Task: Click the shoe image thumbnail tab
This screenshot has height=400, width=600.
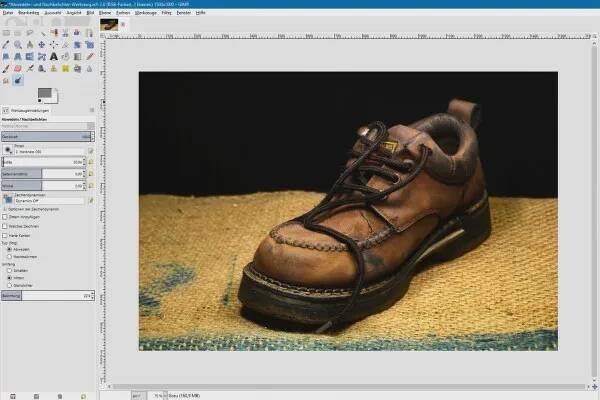Action: click(x=109, y=25)
